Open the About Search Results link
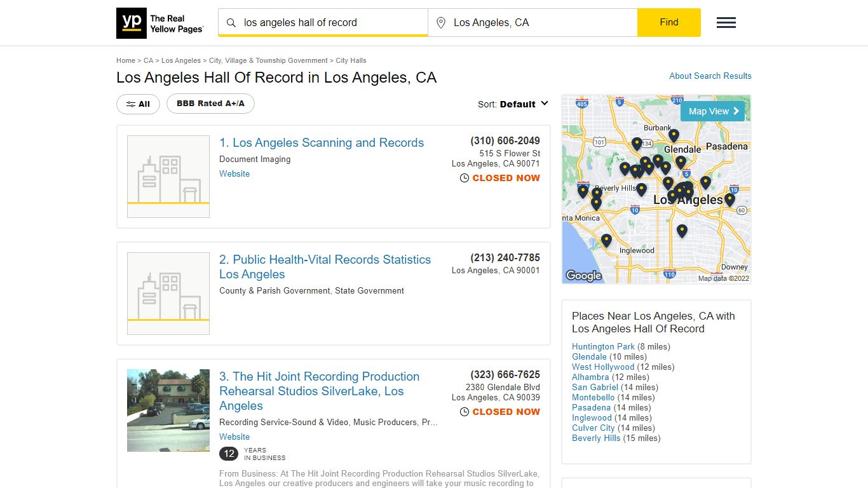Screen dimensions: 868x488 (710, 76)
